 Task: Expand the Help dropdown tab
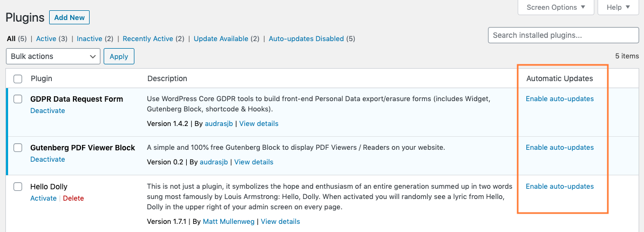[x=618, y=8]
